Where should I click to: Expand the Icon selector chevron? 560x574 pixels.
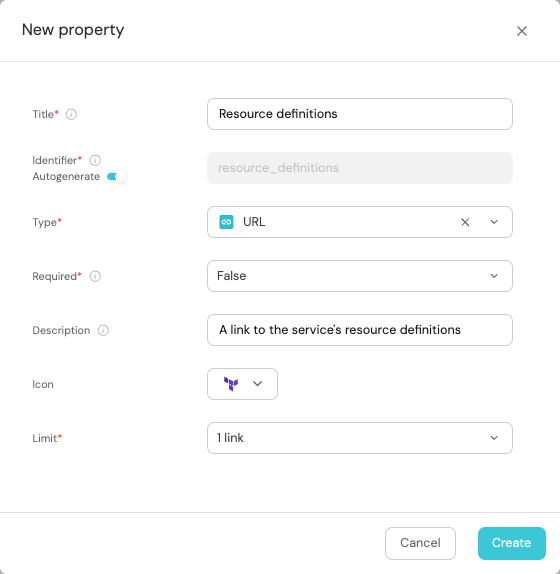click(258, 384)
